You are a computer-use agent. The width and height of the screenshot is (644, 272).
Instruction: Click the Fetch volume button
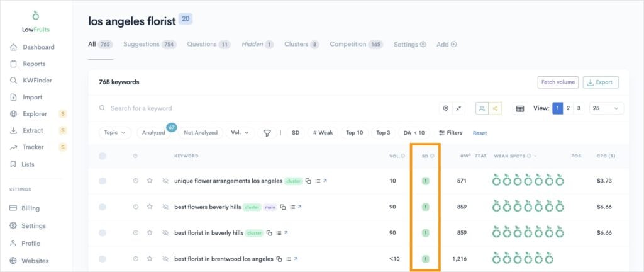(558, 82)
